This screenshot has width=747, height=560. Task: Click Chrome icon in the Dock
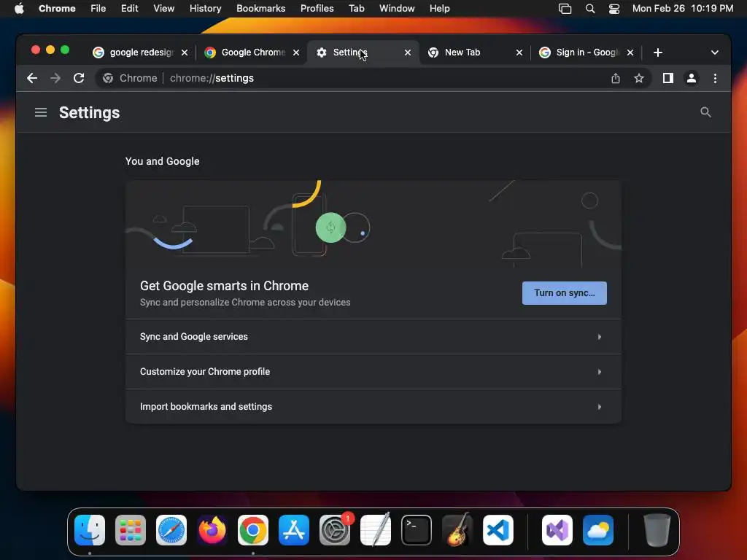point(253,530)
